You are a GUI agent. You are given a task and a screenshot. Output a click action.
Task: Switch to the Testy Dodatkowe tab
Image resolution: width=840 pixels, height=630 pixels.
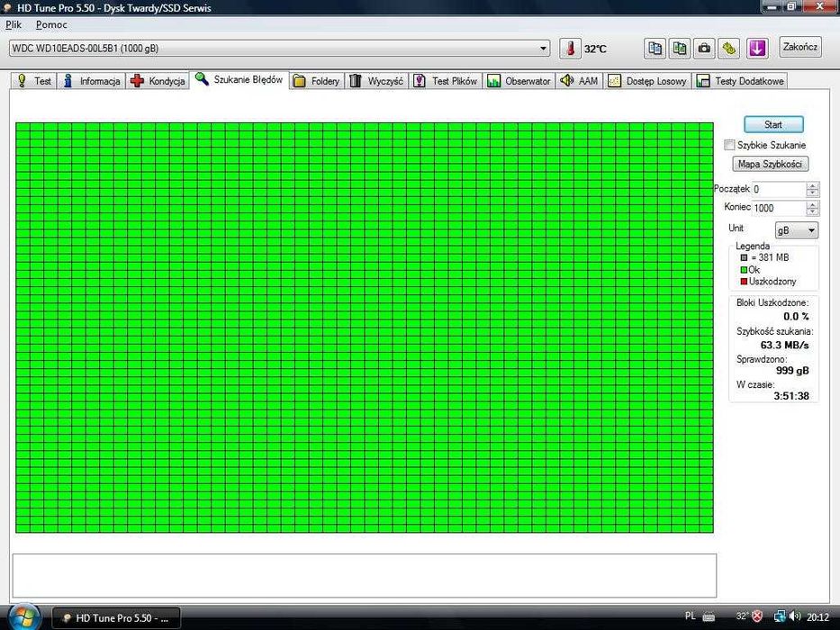point(740,81)
